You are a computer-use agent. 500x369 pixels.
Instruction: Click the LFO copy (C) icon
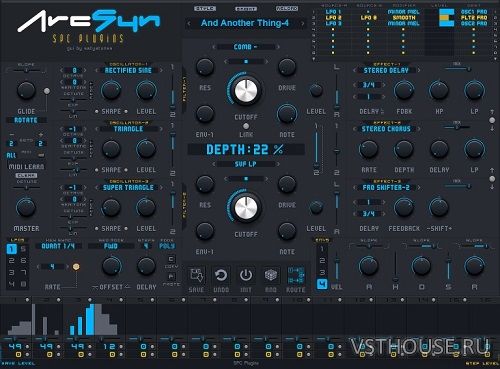171,259
